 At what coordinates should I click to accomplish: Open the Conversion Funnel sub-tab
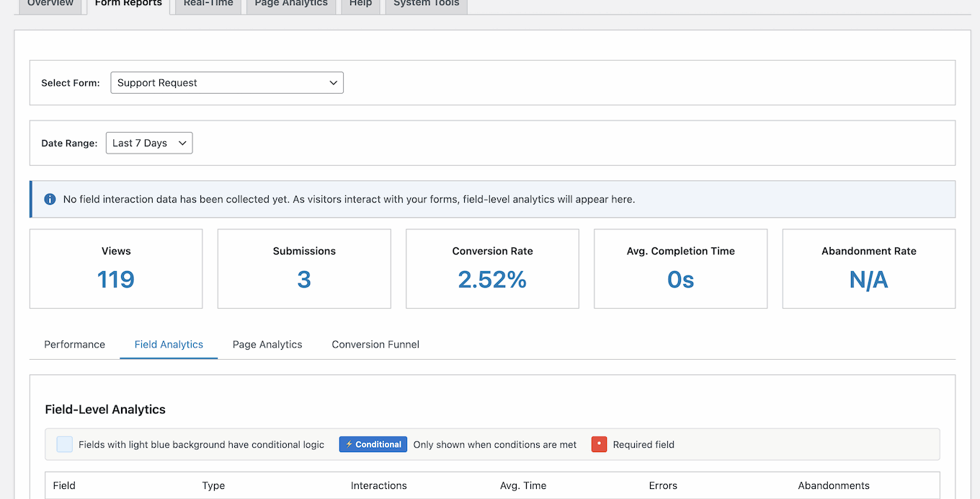click(x=375, y=345)
